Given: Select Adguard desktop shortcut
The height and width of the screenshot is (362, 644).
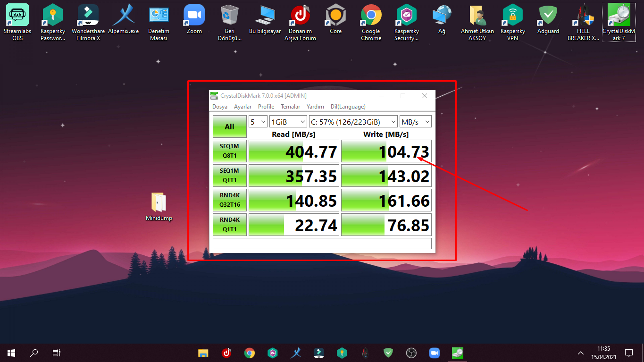Looking at the screenshot, I should click(x=548, y=20).
